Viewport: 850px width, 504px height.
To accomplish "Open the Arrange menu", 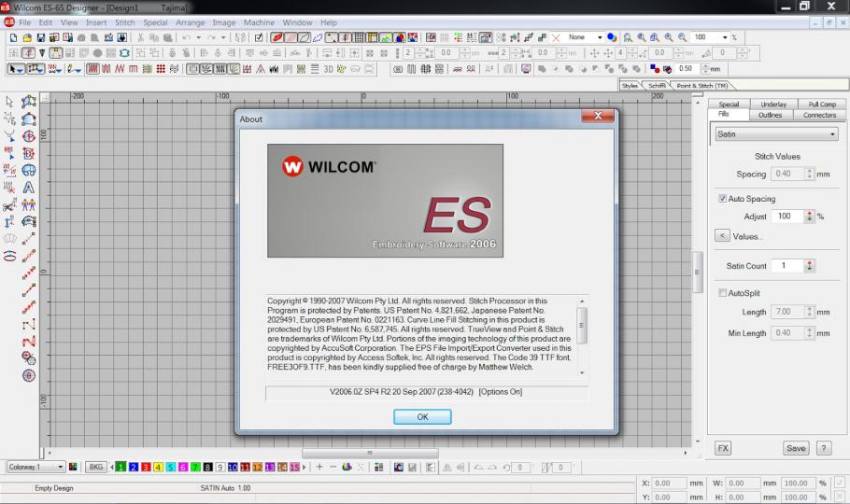I will tap(190, 22).
